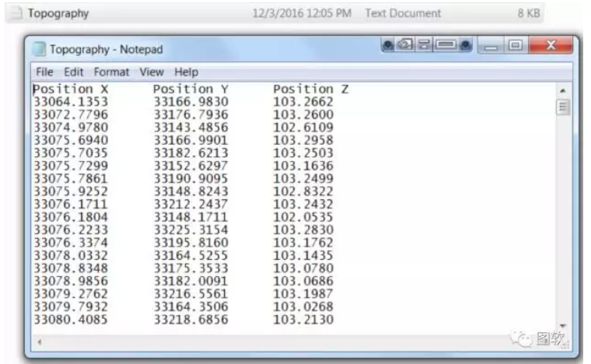591x364 pixels.
Task: Click the value 33190.9095
Action: (x=191, y=179)
